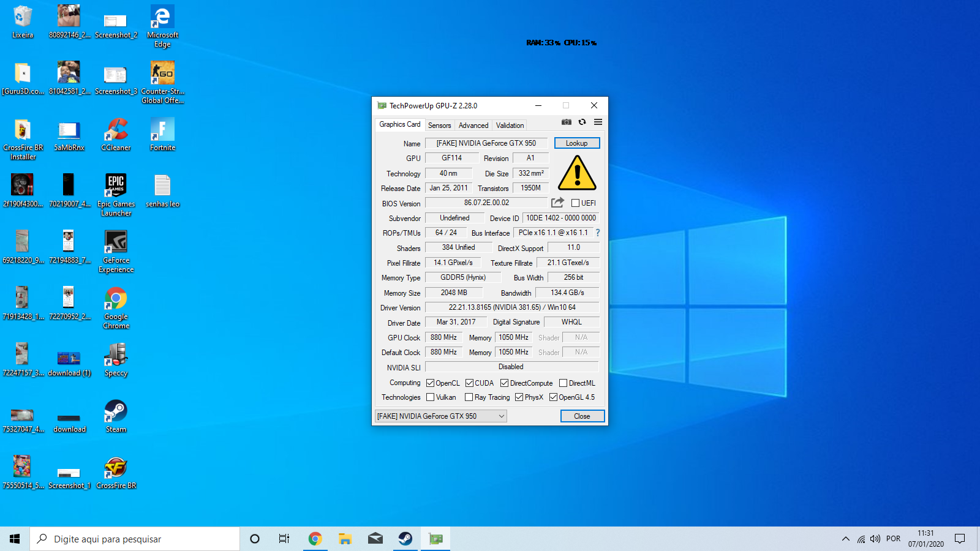
Task: Expand the GPU selection dropdown
Action: click(440, 416)
